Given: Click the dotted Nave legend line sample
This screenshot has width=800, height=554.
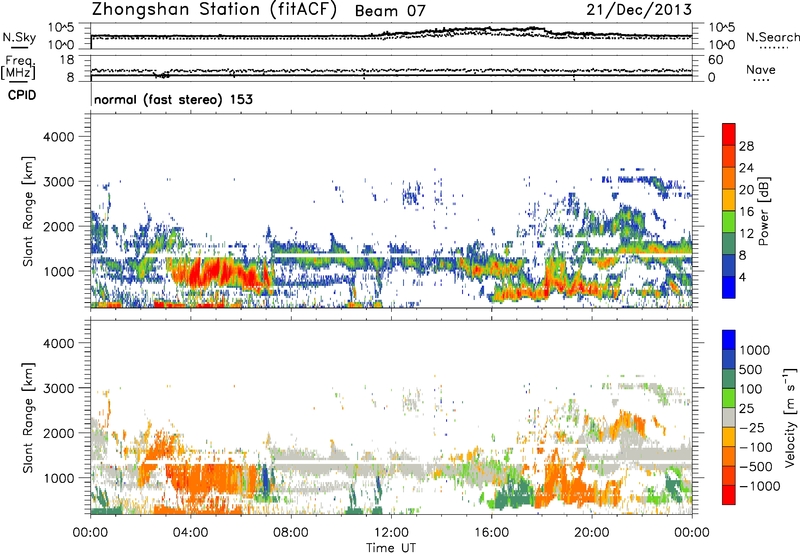Looking at the screenshot, I should 761,80.
